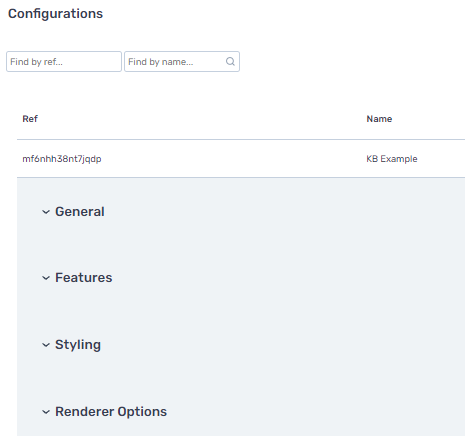Click the KB Example configuration name
The width and height of the screenshot is (465, 436).
tap(392, 159)
